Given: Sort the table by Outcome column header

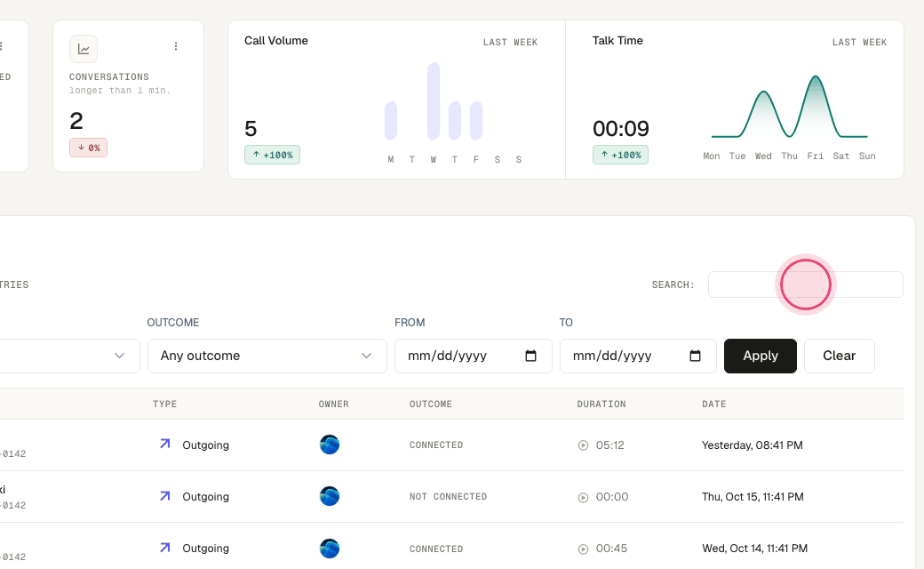Looking at the screenshot, I should tap(431, 404).
